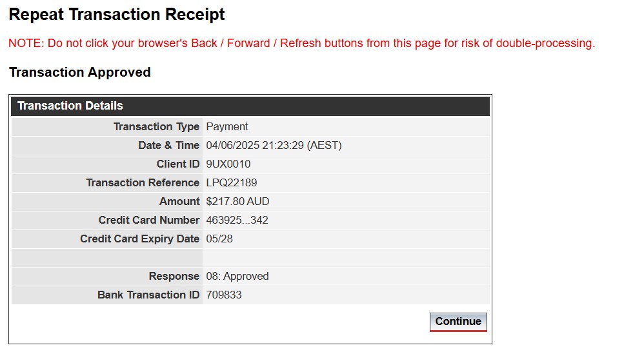Click the Date & Time label
This screenshot has width=644, height=352.
tap(168, 145)
